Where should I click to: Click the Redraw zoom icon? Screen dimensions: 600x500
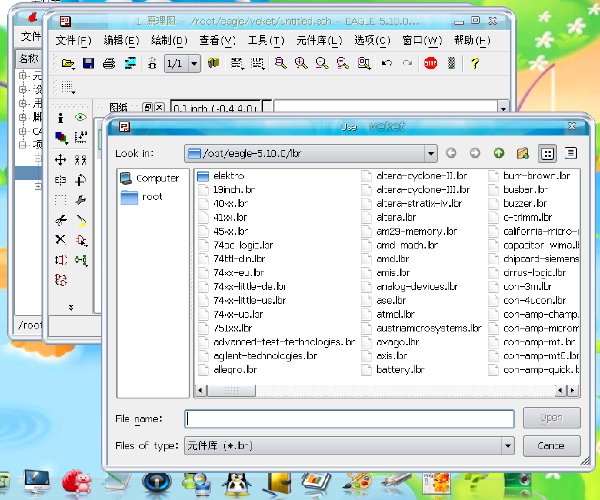tap(342, 63)
